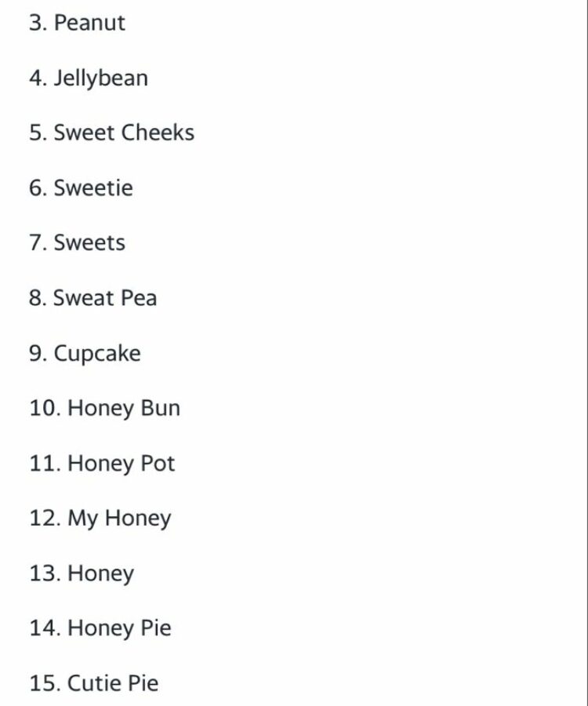
Task: Select Honey Bun in the list
Action: (x=123, y=409)
